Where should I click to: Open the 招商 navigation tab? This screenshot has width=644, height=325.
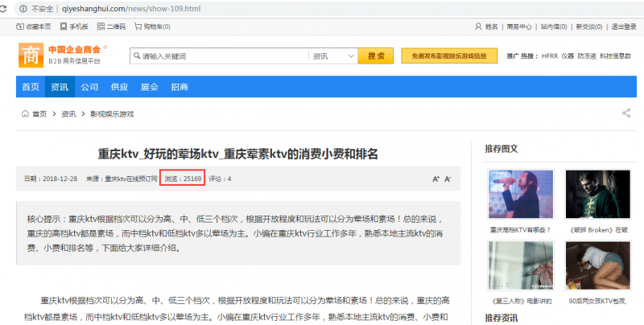coord(180,87)
